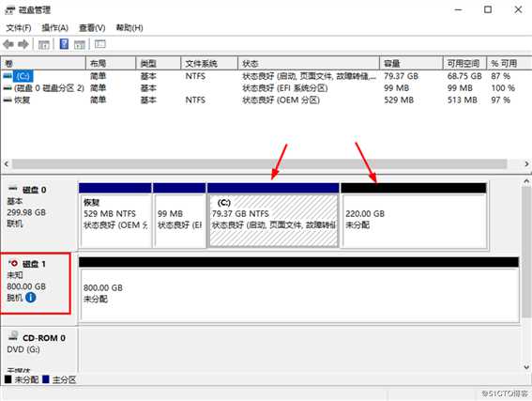This screenshot has width=532, height=401.
Task: Open the 帮助(H) menu
Action: 129,28
